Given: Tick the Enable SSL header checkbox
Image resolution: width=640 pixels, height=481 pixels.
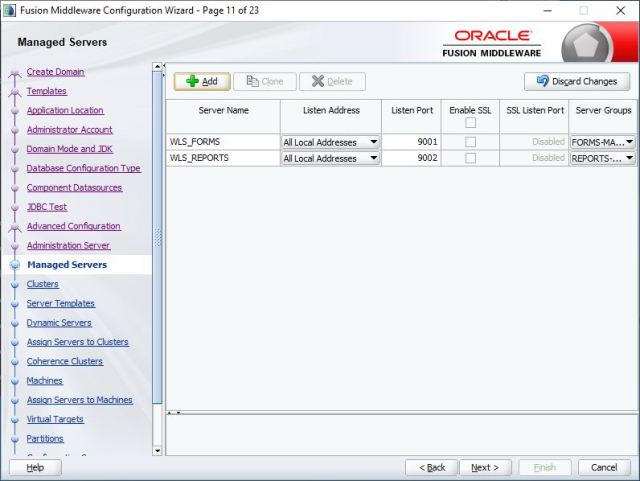Looking at the screenshot, I should pos(470,122).
